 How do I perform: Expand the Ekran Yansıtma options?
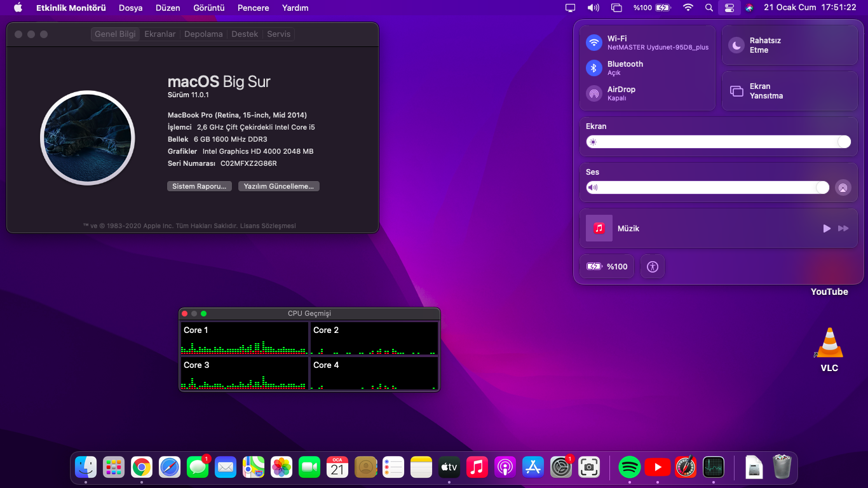[x=736, y=91]
